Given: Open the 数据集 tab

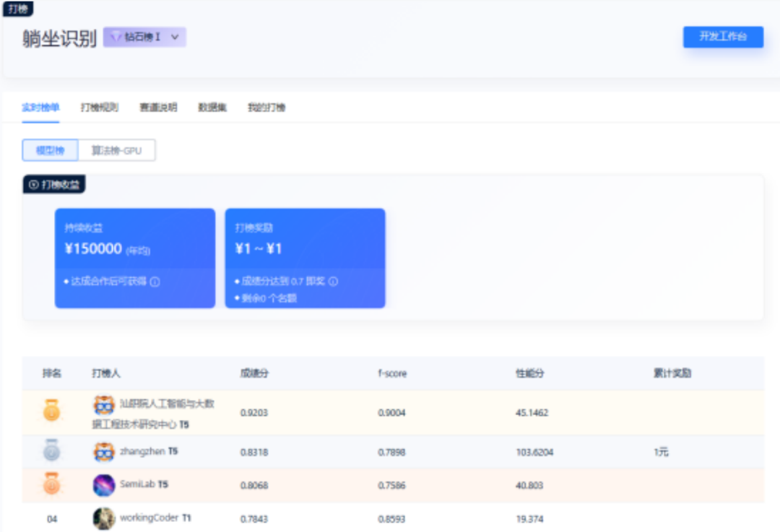Looking at the screenshot, I should 212,108.
